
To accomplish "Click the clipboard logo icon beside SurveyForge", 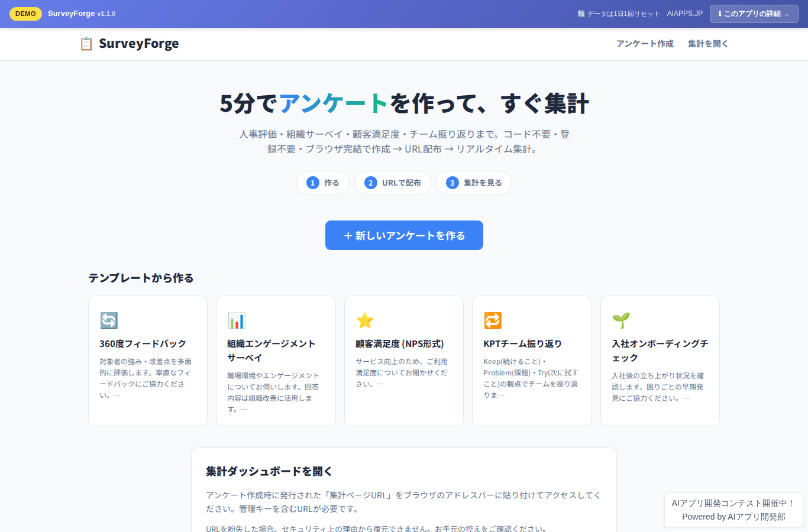I will click(x=86, y=44).
